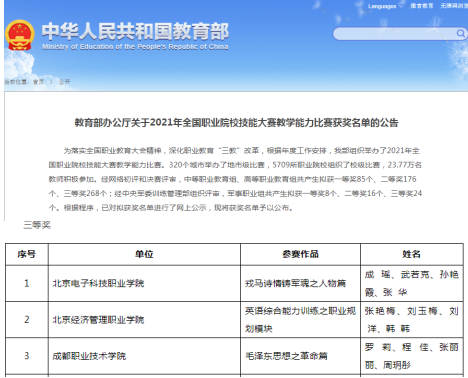468x378 pixels.
Task: Click the search magnifier icon
Action: pos(460,33)
